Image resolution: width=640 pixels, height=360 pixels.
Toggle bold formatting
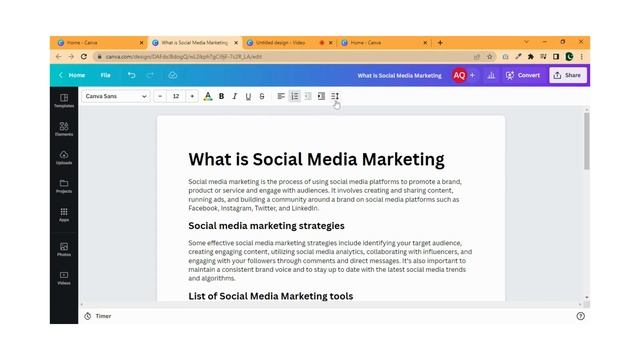221,96
